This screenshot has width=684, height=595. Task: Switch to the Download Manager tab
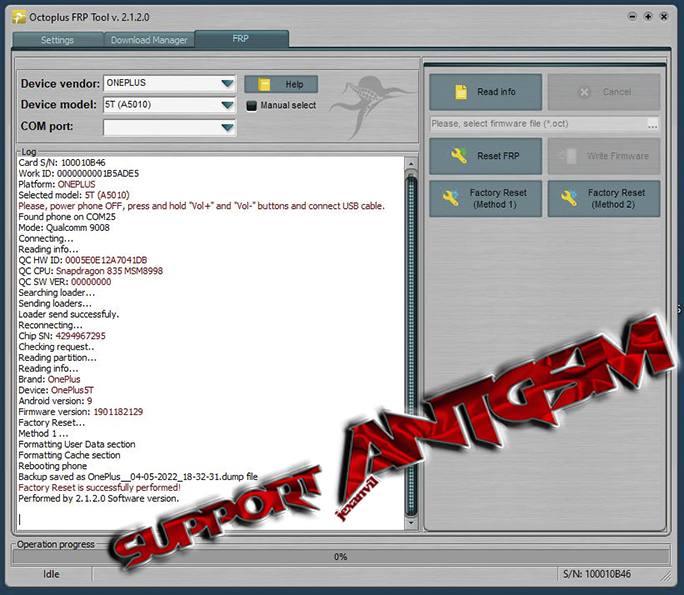point(149,40)
